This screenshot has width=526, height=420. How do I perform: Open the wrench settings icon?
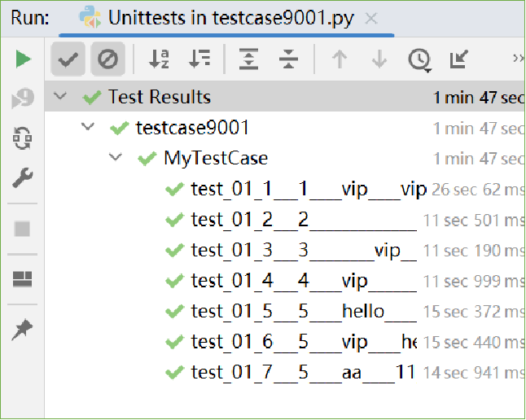(23, 177)
